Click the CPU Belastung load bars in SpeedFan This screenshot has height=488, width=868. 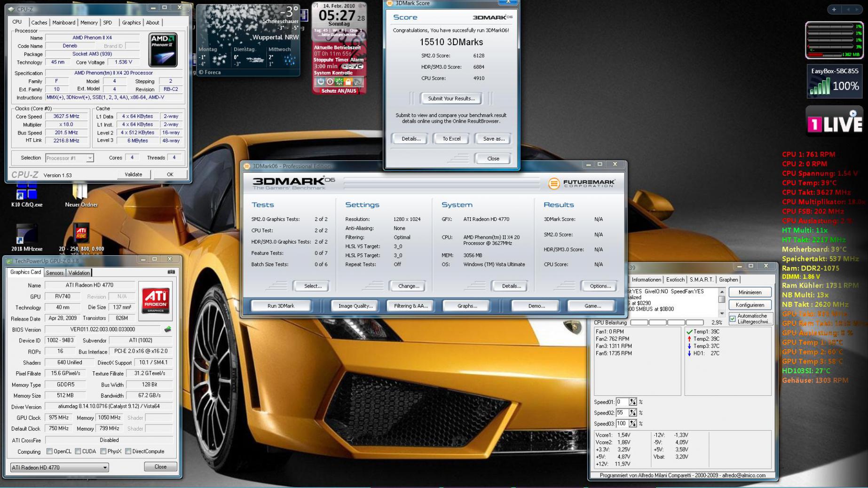click(x=666, y=323)
